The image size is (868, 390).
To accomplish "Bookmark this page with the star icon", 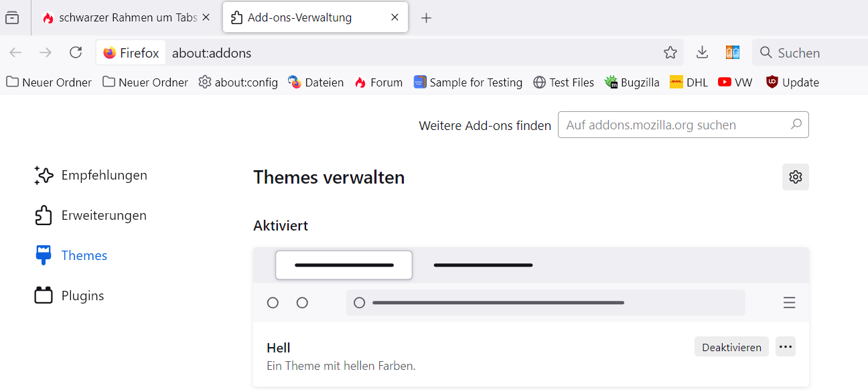I will click(x=670, y=52).
